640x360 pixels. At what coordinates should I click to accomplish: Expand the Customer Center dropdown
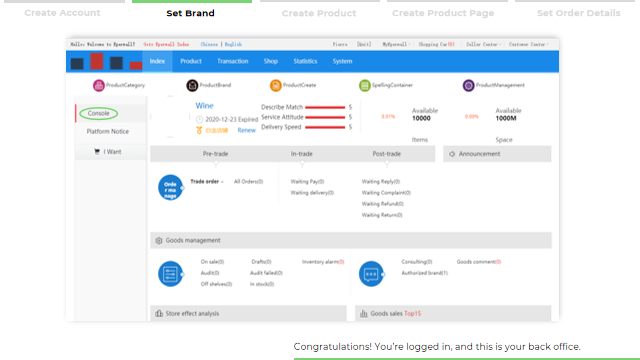529,44
